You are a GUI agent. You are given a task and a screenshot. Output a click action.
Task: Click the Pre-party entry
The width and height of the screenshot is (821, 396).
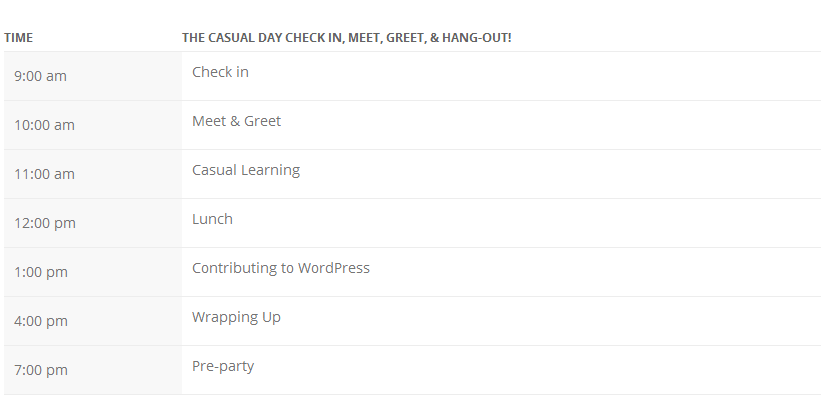coord(223,366)
